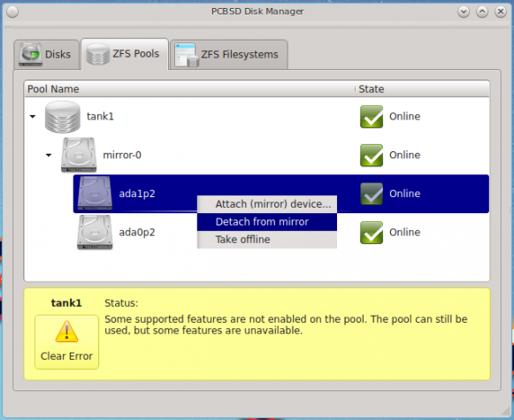The image size is (514, 420).
Task: Click the bold tank1 heading in status panel
Action: 66,303
